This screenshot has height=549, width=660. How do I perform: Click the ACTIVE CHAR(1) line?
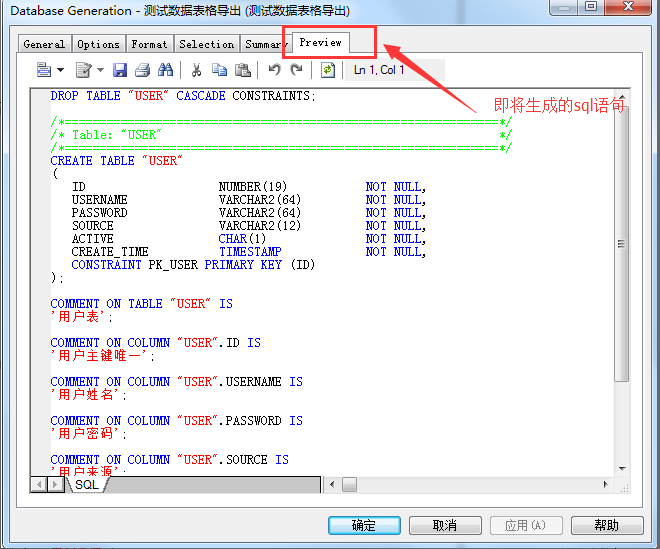click(248, 239)
